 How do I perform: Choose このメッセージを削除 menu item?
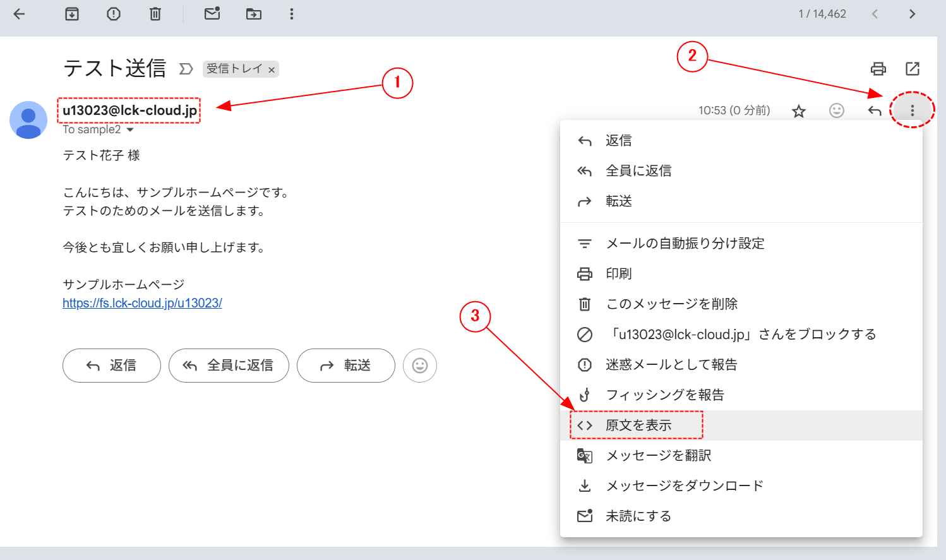(741, 304)
